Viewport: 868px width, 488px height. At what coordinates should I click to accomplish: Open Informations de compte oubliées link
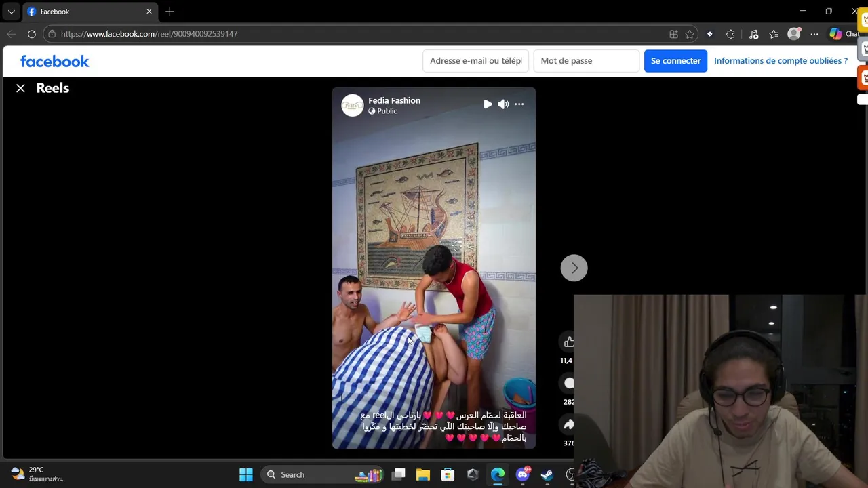coord(781,61)
